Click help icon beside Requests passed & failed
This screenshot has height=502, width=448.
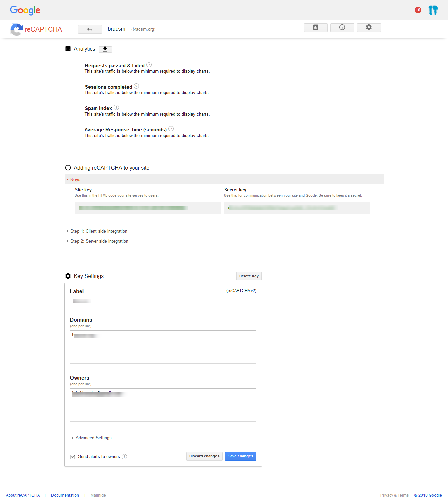[x=149, y=65]
